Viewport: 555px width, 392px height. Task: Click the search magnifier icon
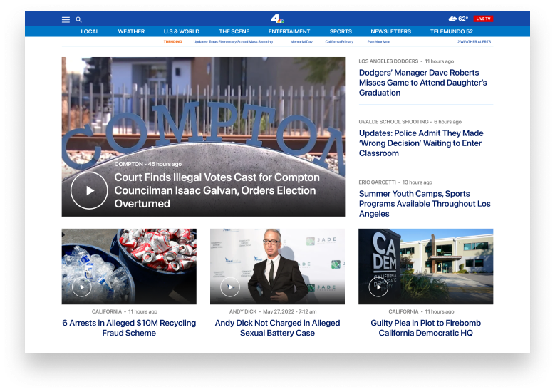pos(78,19)
